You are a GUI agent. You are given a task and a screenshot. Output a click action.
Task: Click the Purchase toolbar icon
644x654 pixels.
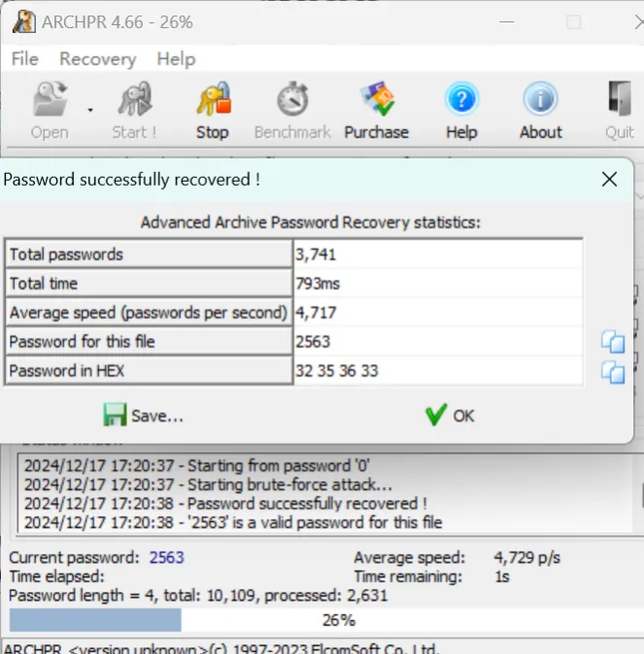pyautogui.click(x=376, y=101)
